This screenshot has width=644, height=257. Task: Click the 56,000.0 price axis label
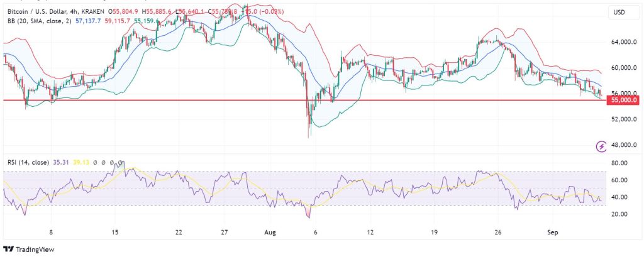point(623,93)
